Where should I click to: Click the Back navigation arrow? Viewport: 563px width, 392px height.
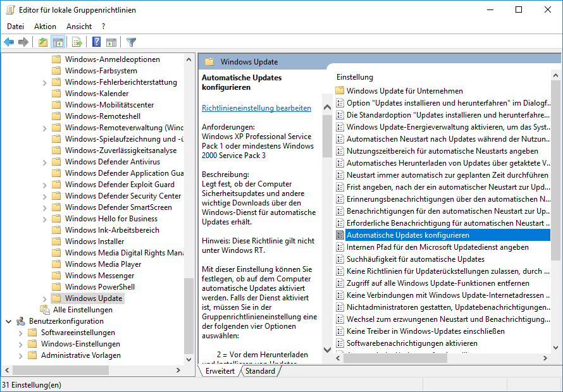click(x=8, y=42)
